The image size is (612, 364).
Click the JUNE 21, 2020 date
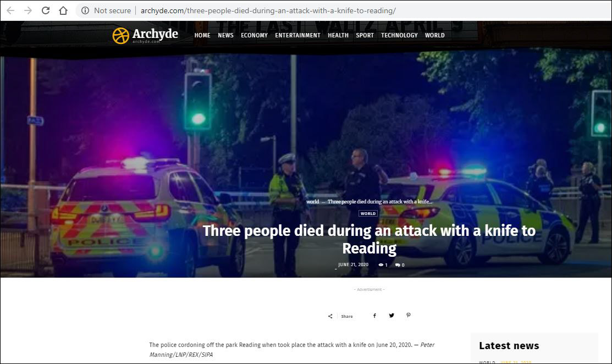coord(353,264)
